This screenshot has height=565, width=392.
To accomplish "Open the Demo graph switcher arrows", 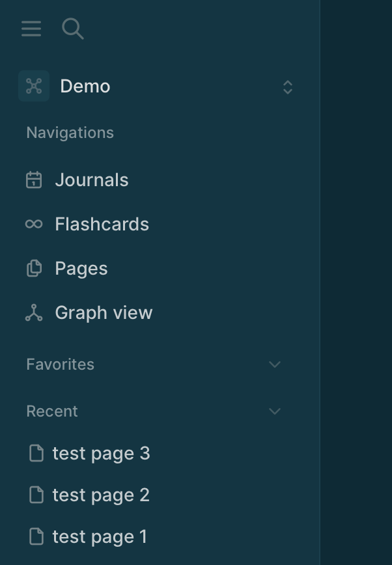I will [288, 87].
